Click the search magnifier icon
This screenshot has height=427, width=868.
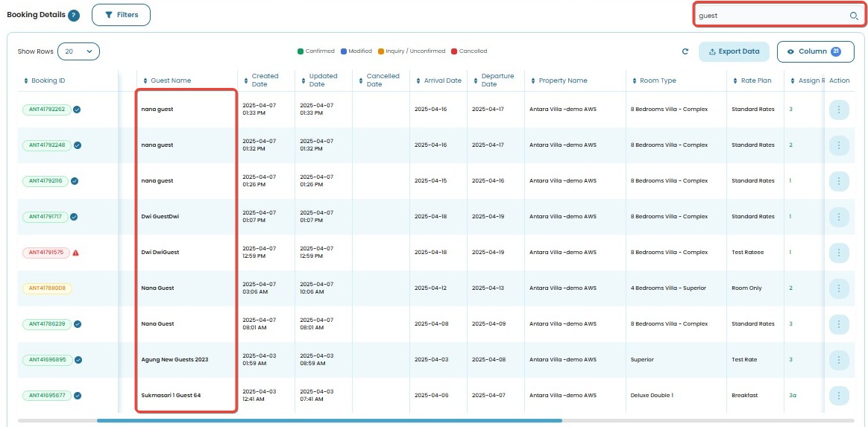pyautogui.click(x=854, y=16)
